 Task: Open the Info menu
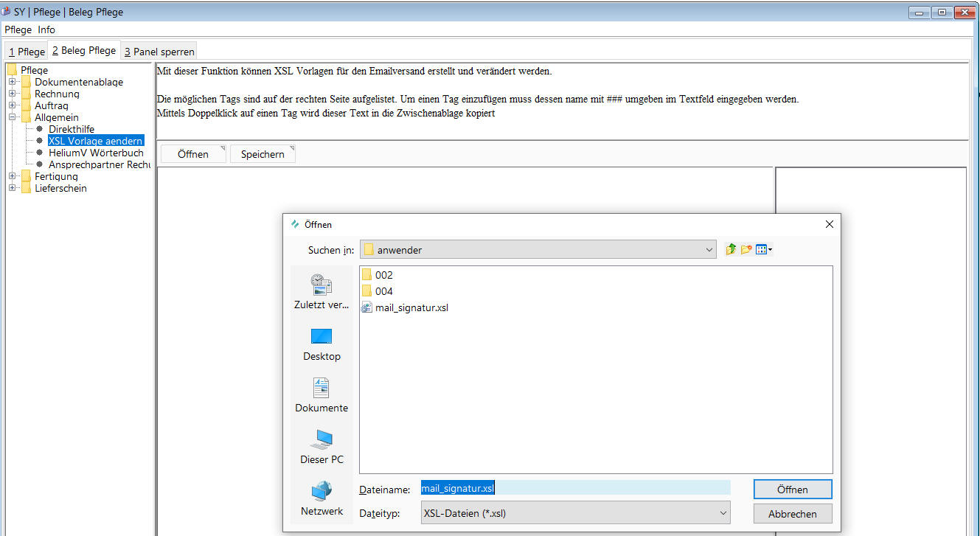click(x=46, y=29)
